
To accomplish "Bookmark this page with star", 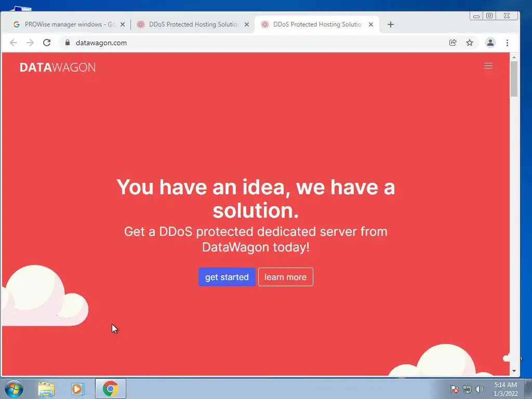I will click(x=470, y=43).
